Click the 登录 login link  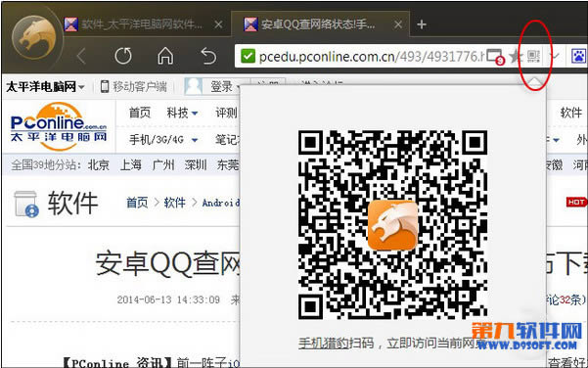click(x=221, y=87)
